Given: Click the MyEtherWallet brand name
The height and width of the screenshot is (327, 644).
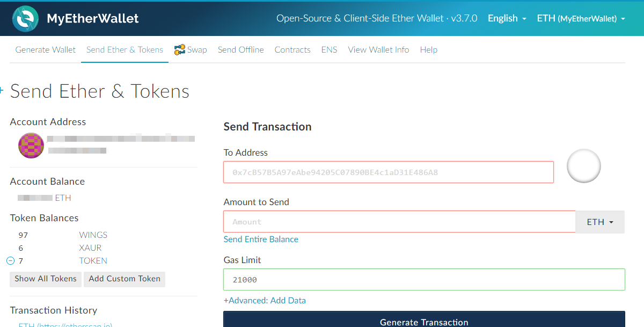Looking at the screenshot, I should pyautogui.click(x=93, y=19).
